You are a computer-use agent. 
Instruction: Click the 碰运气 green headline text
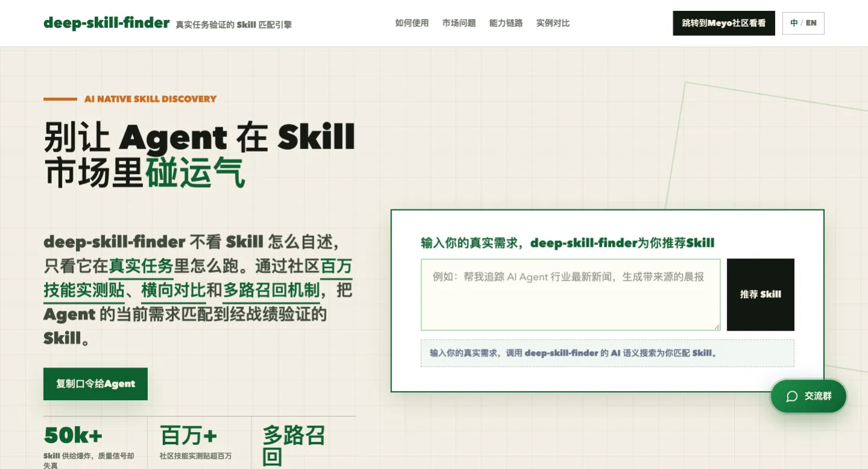195,173
